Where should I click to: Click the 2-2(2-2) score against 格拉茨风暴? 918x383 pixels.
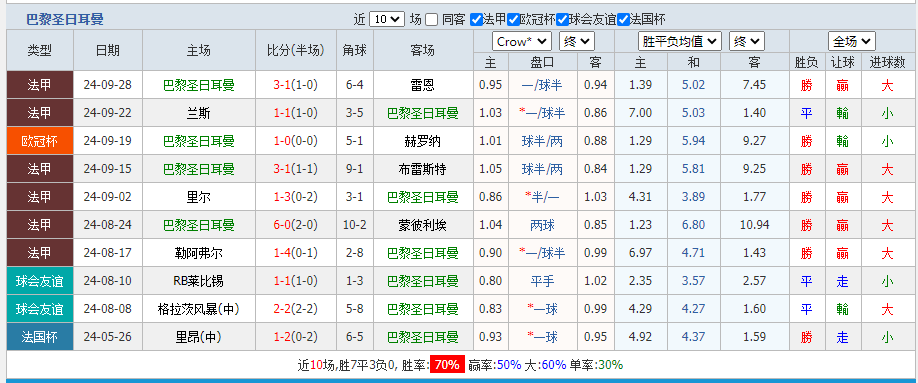pos(296,309)
